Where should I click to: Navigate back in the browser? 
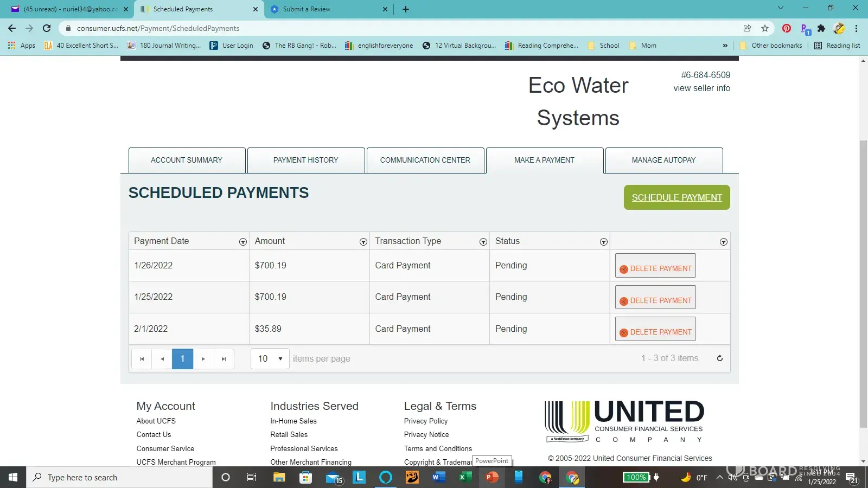(x=12, y=28)
